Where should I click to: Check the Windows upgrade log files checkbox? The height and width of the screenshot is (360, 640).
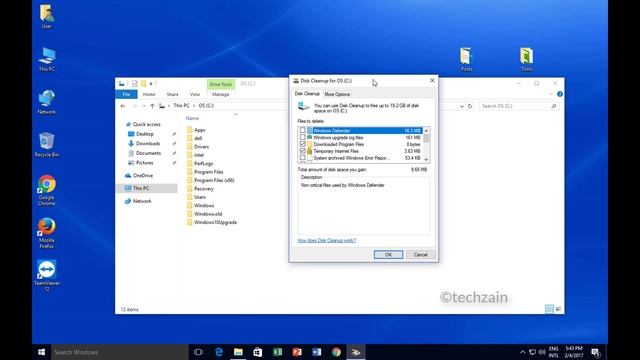click(x=302, y=137)
